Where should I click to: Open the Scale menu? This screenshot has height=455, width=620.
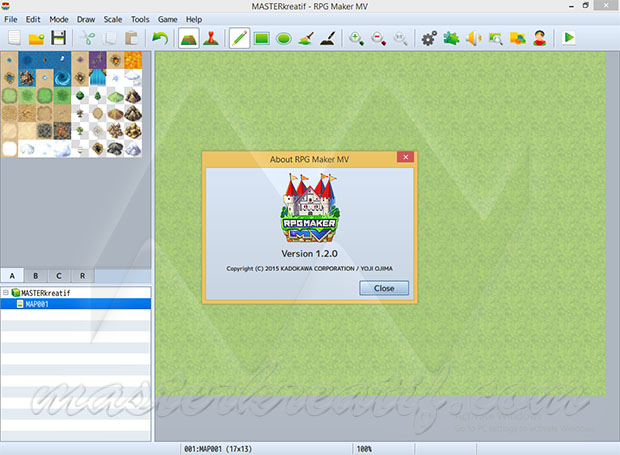[113, 19]
